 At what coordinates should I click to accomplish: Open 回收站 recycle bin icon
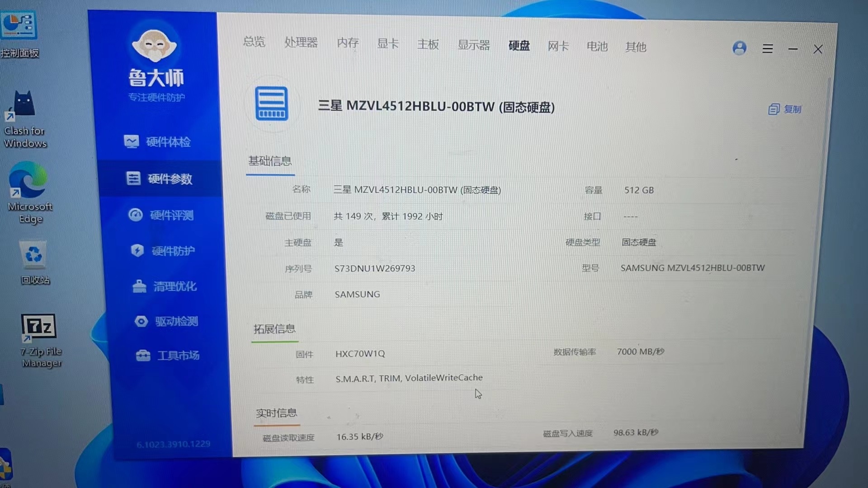pyautogui.click(x=34, y=263)
